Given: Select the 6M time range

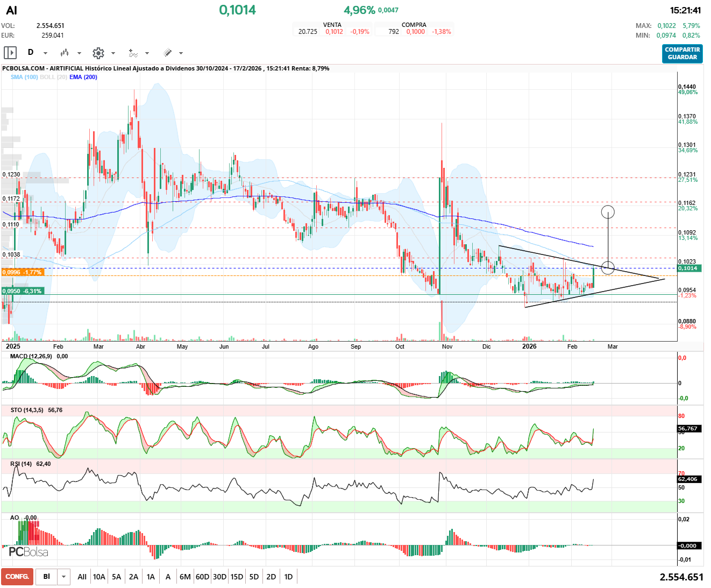Looking at the screenshot, I should pos(185,577).
